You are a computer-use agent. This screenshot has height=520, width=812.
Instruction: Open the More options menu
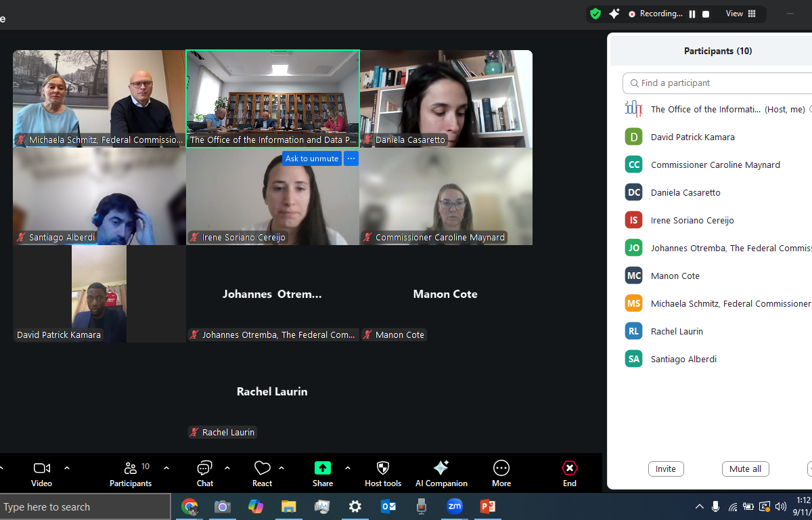(501, 469)
